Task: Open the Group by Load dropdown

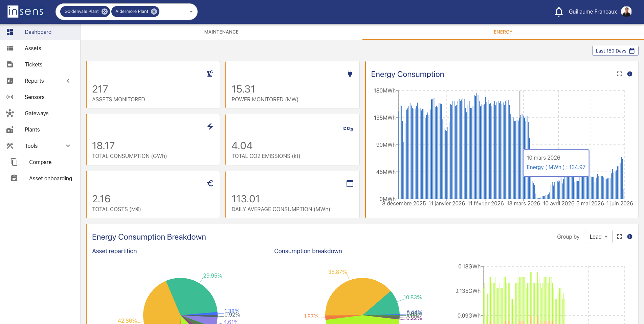Action: click(598, 237)
